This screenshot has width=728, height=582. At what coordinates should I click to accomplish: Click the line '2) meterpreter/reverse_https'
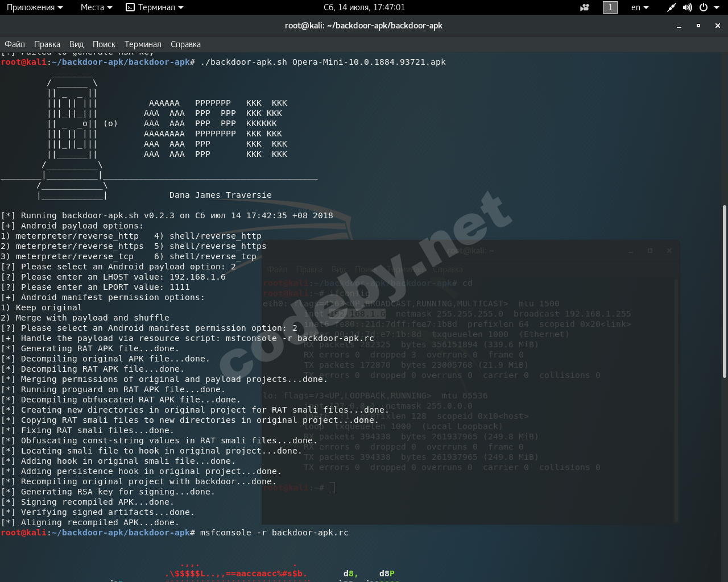pyautogui.click(x=72, y=246)
